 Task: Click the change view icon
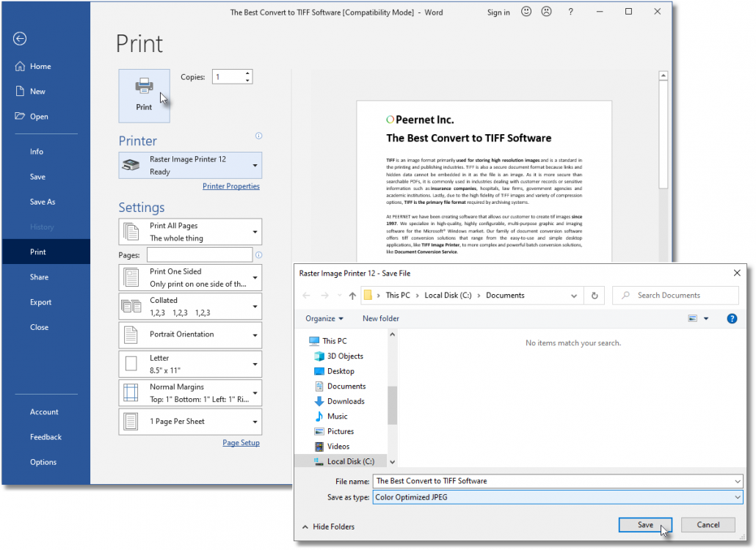(x=692, y=318)
